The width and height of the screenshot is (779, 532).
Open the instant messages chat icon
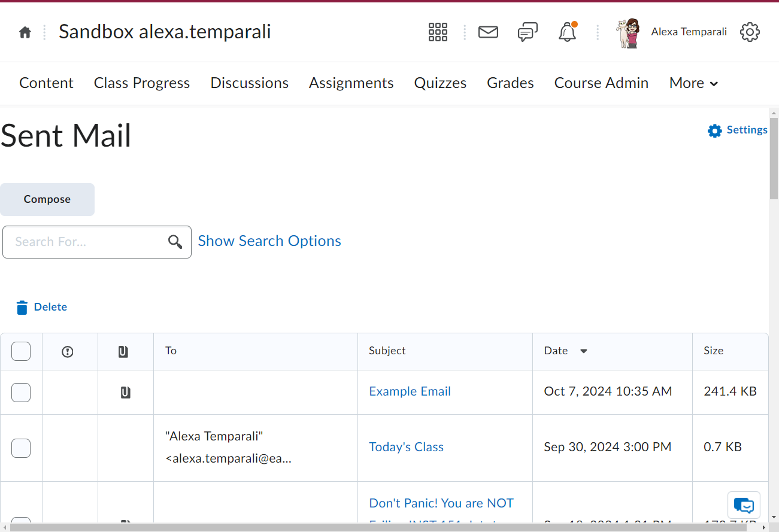(x=528, y=32)
